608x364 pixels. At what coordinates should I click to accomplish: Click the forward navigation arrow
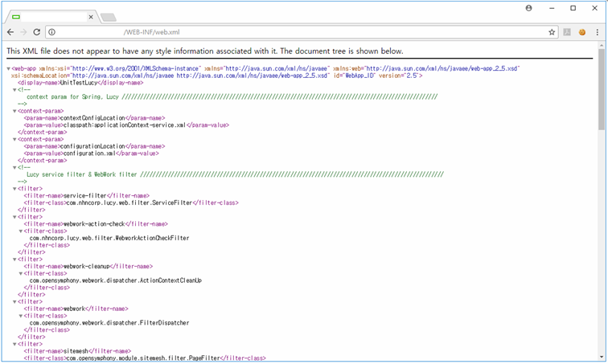(x=23, y=32)
